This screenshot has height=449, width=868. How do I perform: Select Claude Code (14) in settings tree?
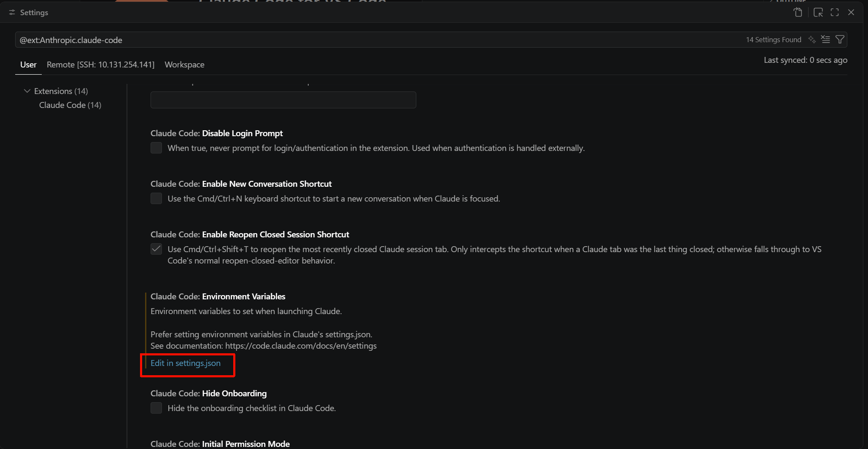pyautogui.click(x=70, y=105)
